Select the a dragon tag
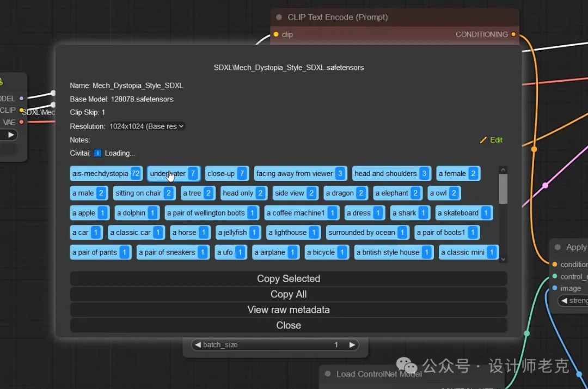Viewport: 588px width, 389px height. pyautogui.click(x=346, y=193)
